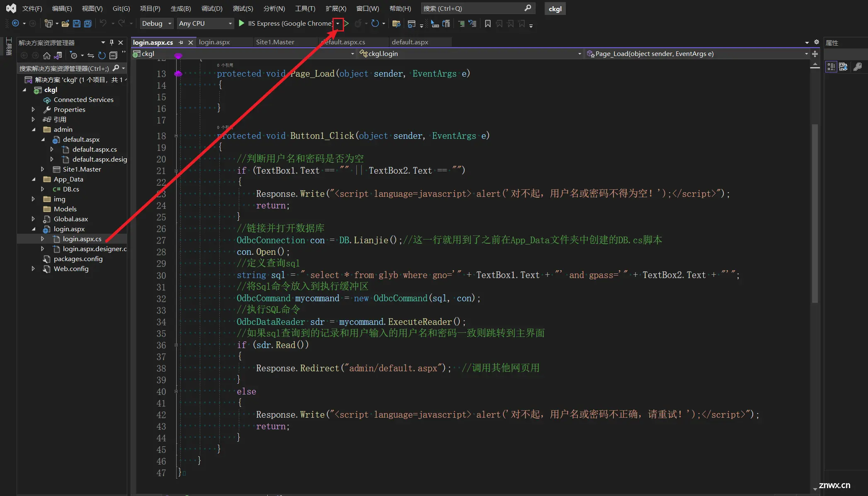Image resolution: width=868 pixels, height=496 pixels.
Task: Click the Find in Files folder icon
Action: [x=396, y=24]
